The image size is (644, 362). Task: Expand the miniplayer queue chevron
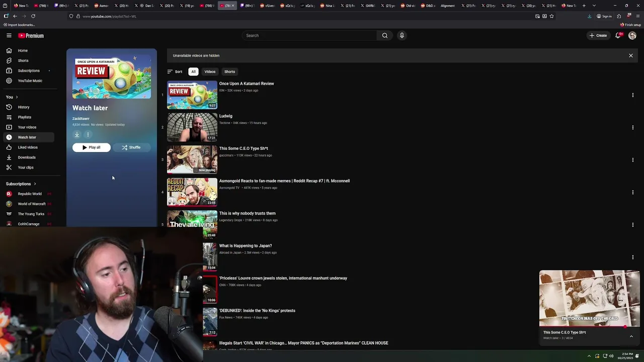click(x=631, y=336)
